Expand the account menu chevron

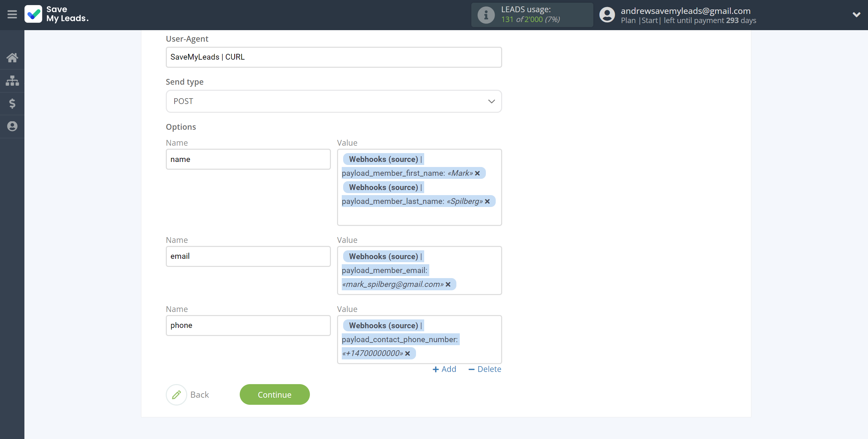tap(856, 15)
